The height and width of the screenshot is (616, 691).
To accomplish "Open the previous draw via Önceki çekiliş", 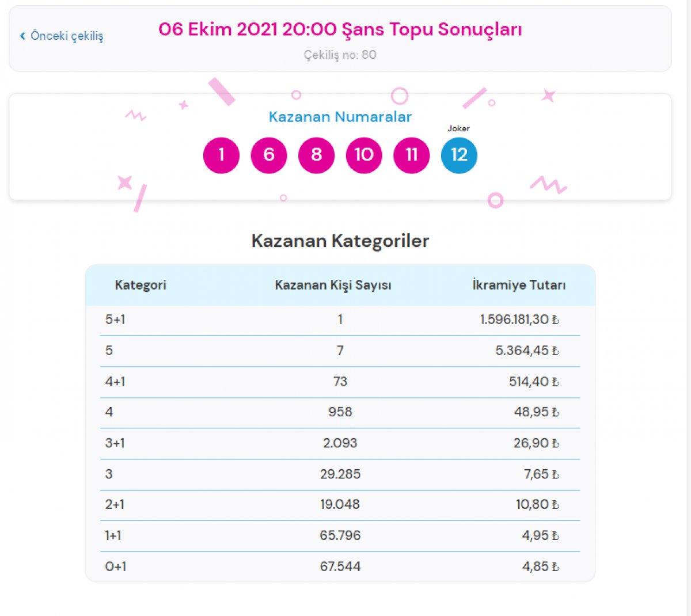I will pos(66,36).
